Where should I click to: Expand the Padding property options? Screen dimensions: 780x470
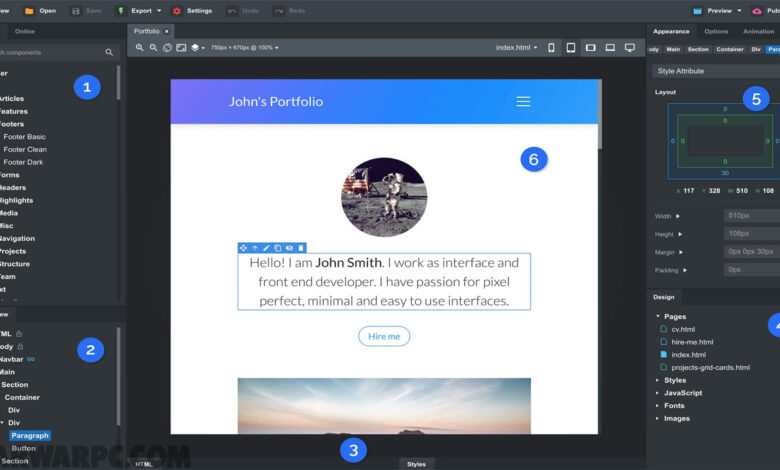coord(685,270)
